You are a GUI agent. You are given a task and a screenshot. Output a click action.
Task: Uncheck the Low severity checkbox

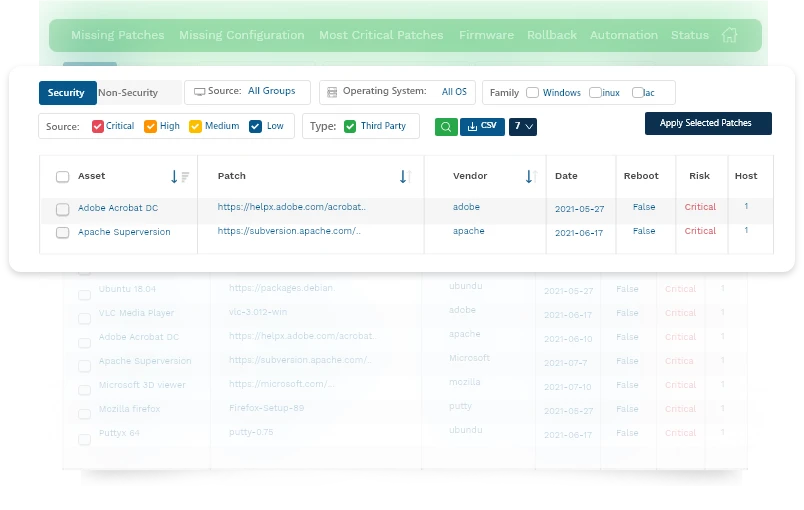tap(255, 127)
